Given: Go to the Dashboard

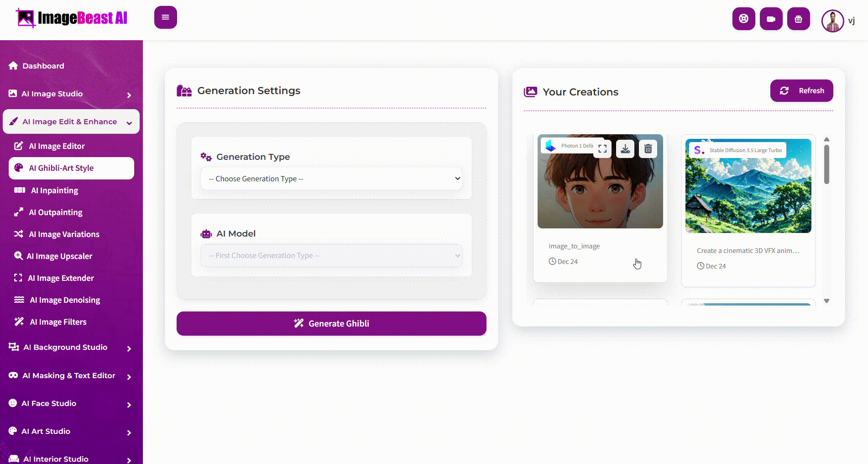Looking at the screenshot, I should tap(43, 66).
